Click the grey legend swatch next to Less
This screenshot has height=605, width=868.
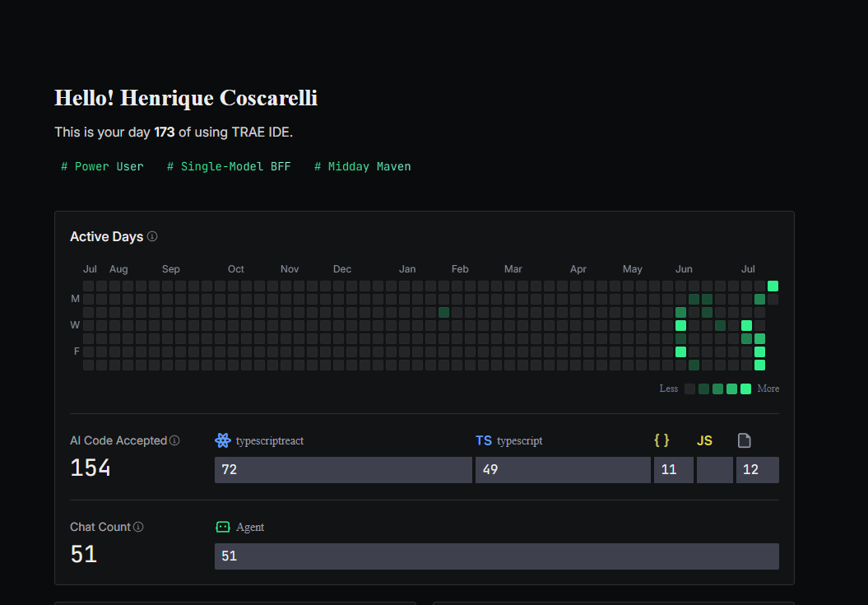point(689,389)
